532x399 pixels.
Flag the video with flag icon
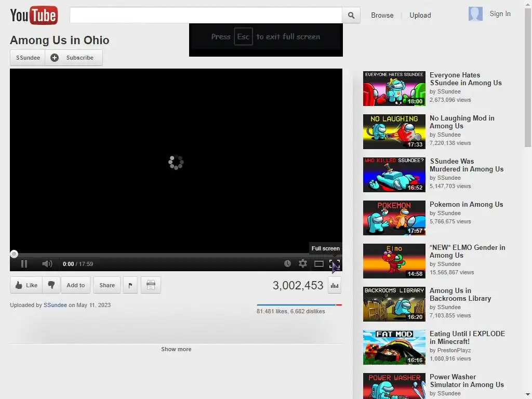pyautogui.click(x=130, y=285)
